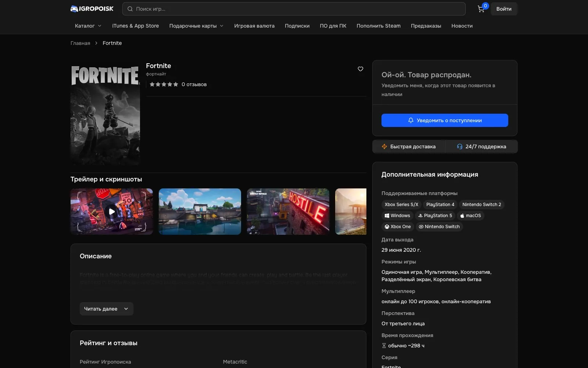Expand the Каталог dropdown menu

[x=88, y=26]
